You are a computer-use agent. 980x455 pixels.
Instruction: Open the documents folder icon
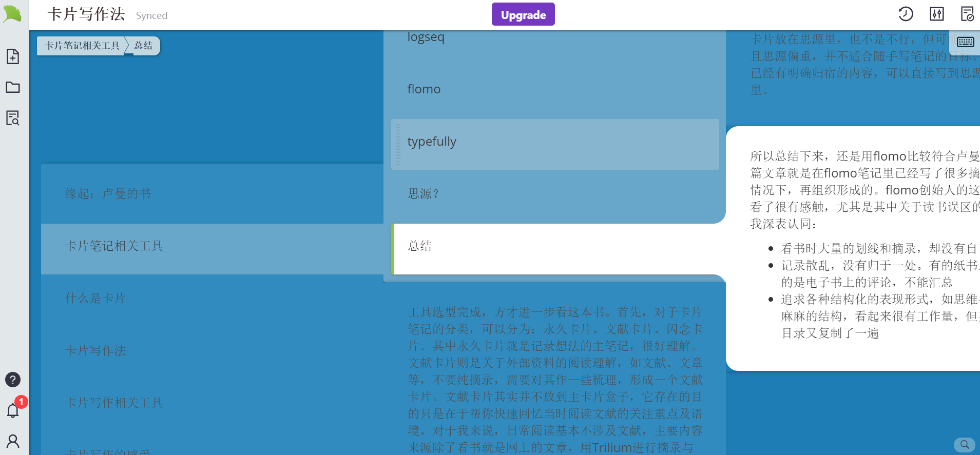[x=13, y=87]
